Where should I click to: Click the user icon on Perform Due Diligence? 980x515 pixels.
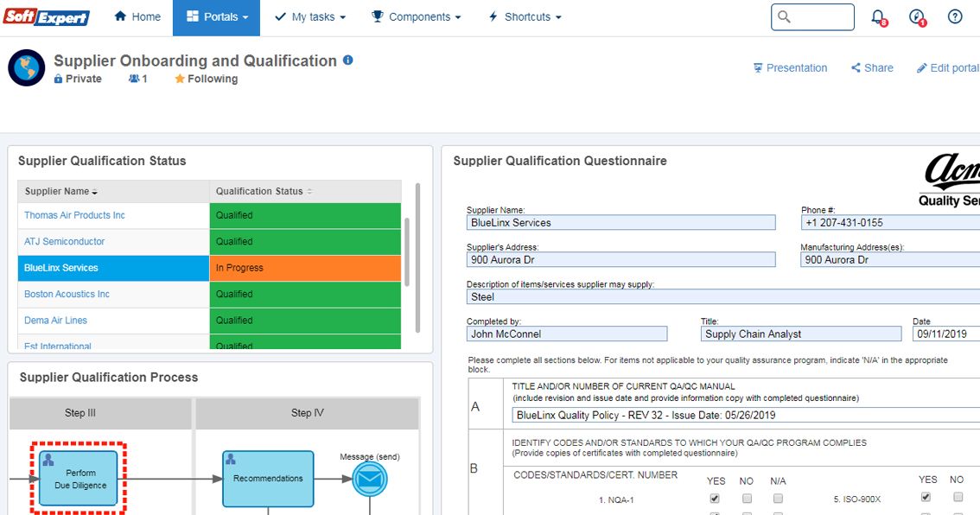[x=48, y=460]
